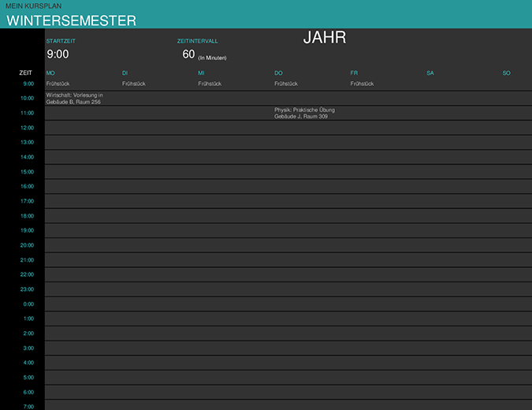Select the MO column header
Viewport: 532px width, 410px height.
click(x=50, y=73)
